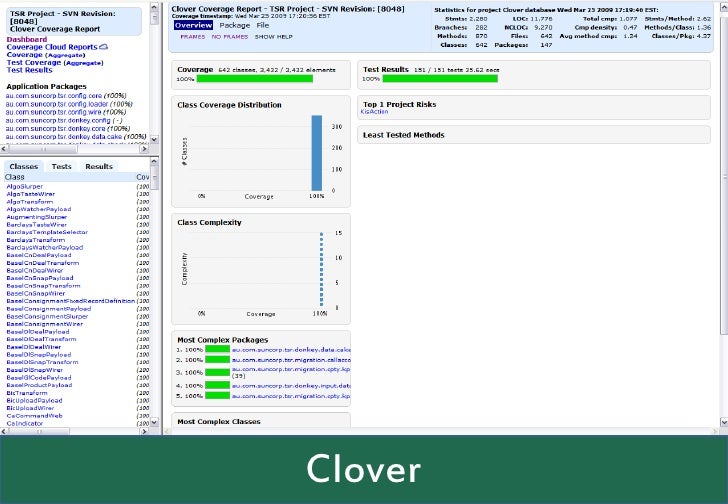728x504 pixels.
Task: Click scroll down arrow in packages pane
Action: tap(155, 139)
